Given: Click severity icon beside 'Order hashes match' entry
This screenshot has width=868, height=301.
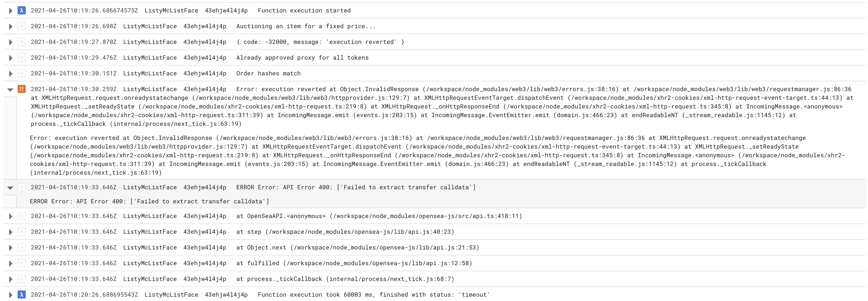Looking at the screenshot, I should [22, 73].
